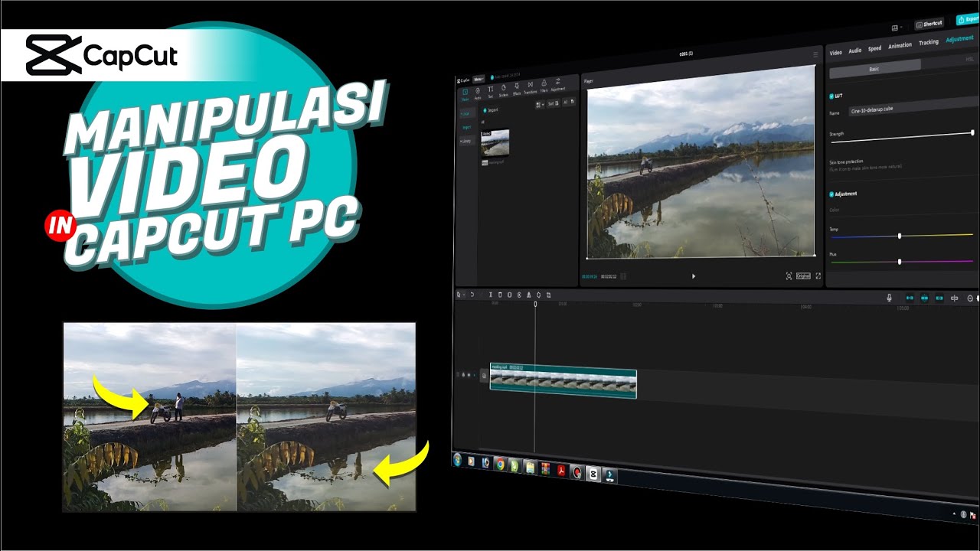The width and height of the screenshot is (980, 551).
Task: Toggle main track magnet in timeline
Action: (910, 298)
